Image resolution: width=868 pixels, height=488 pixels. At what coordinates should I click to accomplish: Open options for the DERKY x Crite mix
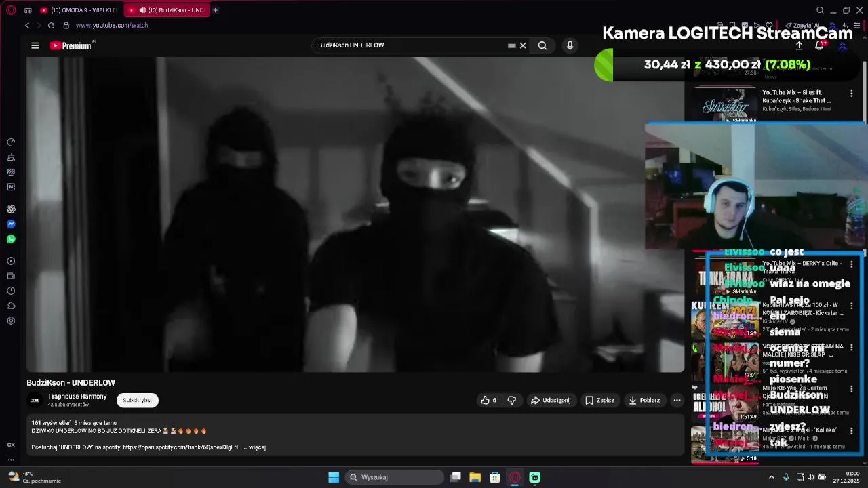(852, 264)
